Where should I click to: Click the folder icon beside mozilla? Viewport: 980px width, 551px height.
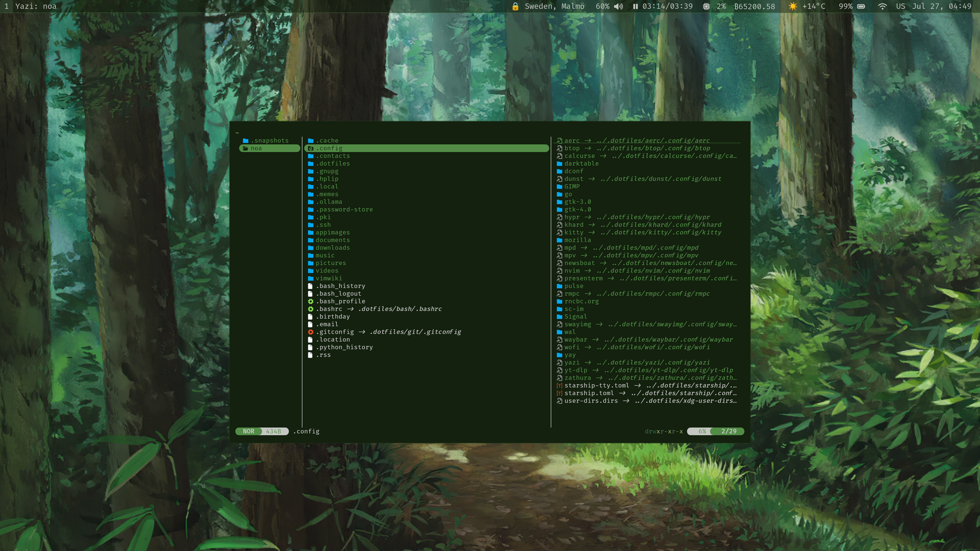point(559,240)
